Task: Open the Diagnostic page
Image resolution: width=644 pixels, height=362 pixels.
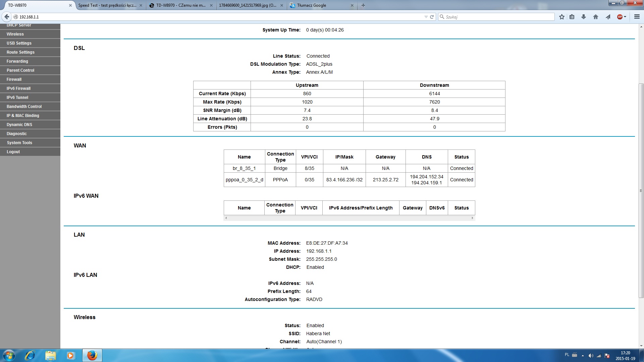Action: pos(30,134)
